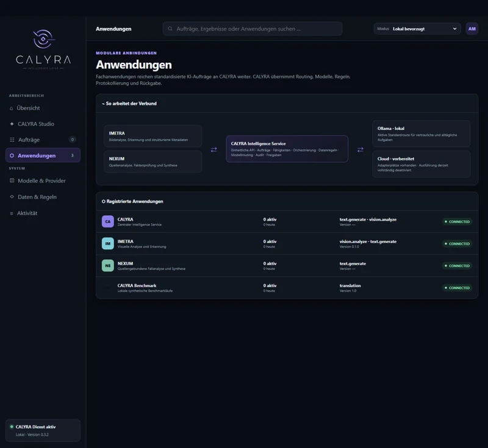488x448 pixels.
Task: Click the CONNECTED badge for CALYRA Benchmark
Action: coord(457,288)
